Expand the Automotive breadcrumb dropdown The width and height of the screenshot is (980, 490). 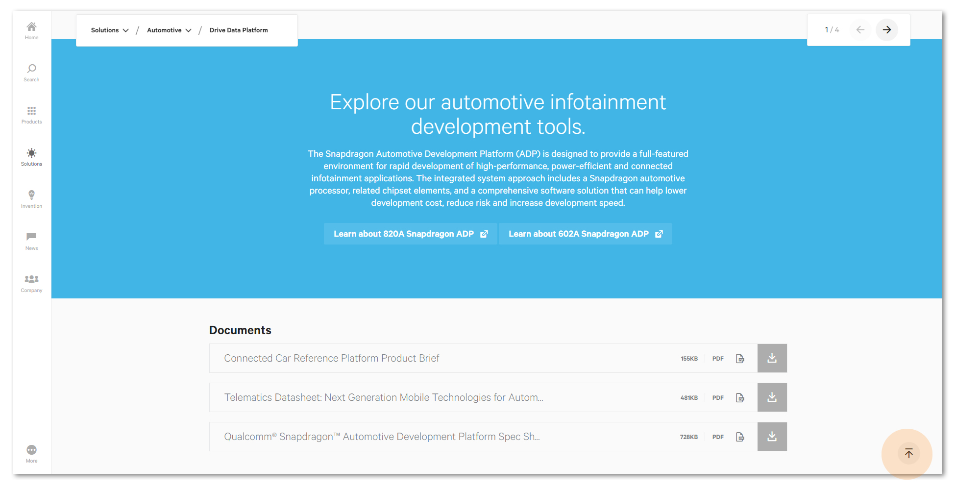point(169,30)
